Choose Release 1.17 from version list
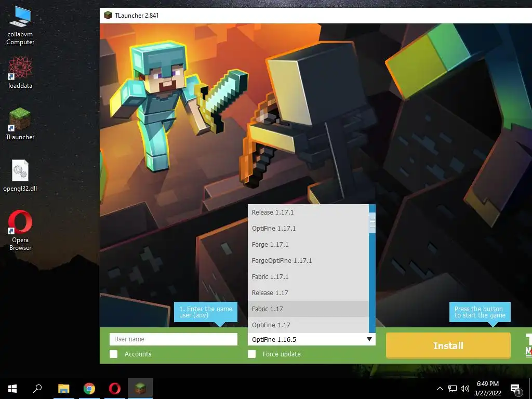This screenshot has width=532, height=399. click(308, 293)
